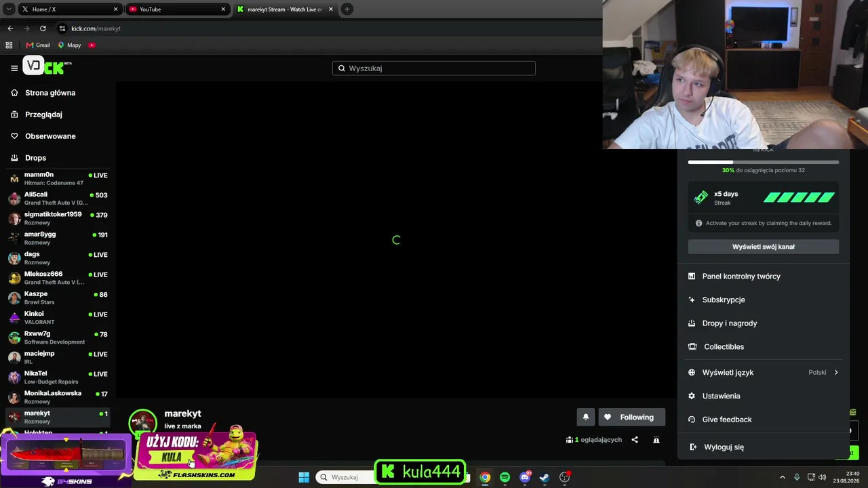
Task: Click the Following button
Action: (x=631, y=418)
